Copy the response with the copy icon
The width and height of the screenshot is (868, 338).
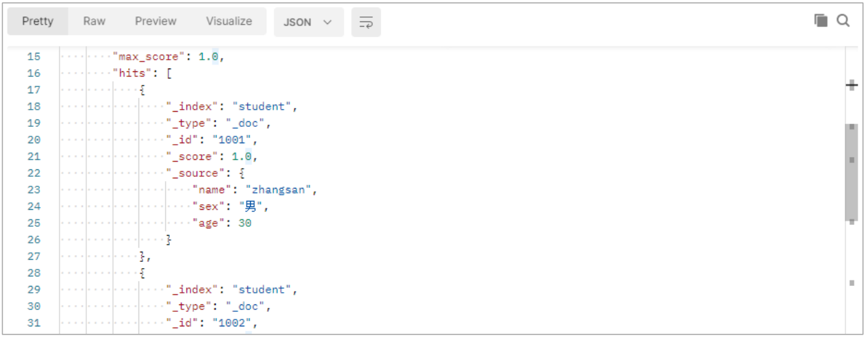point(821,21)
